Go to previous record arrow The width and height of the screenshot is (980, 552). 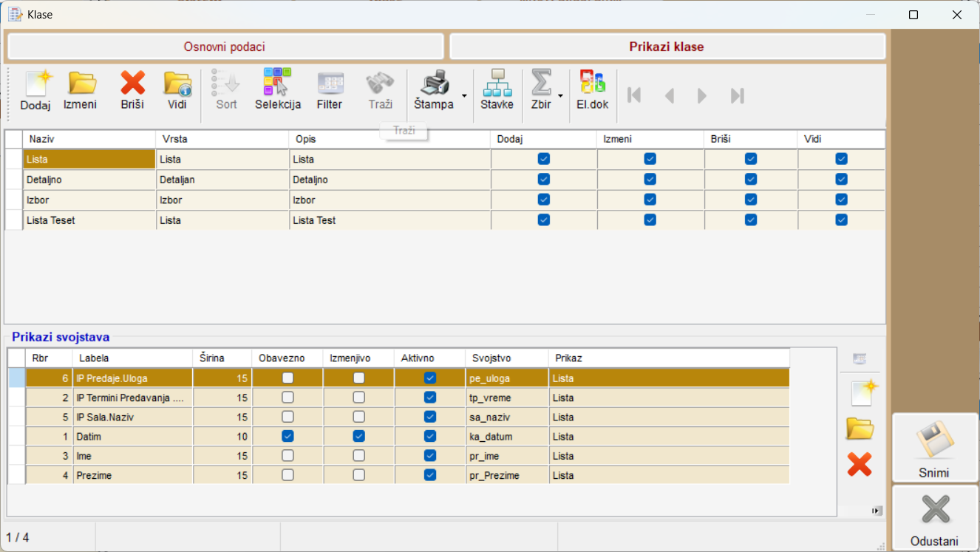pos(670,95)
